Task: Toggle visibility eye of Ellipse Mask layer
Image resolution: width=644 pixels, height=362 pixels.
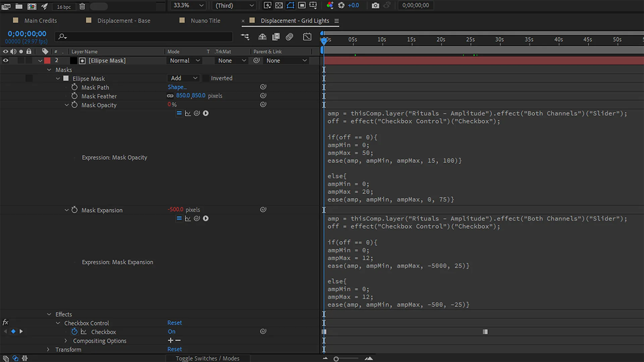Action: coord(6,61)
